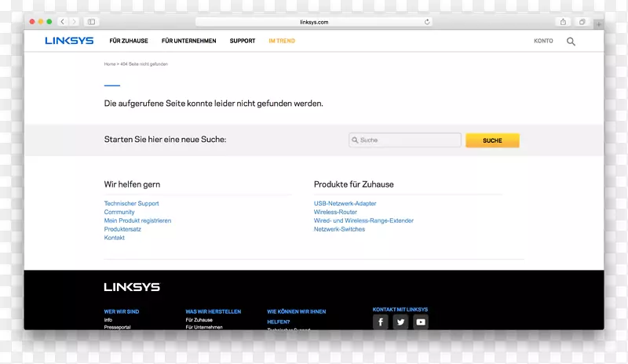
Task: Click the Home breadcrumb link
Action: tap(110, 64)
